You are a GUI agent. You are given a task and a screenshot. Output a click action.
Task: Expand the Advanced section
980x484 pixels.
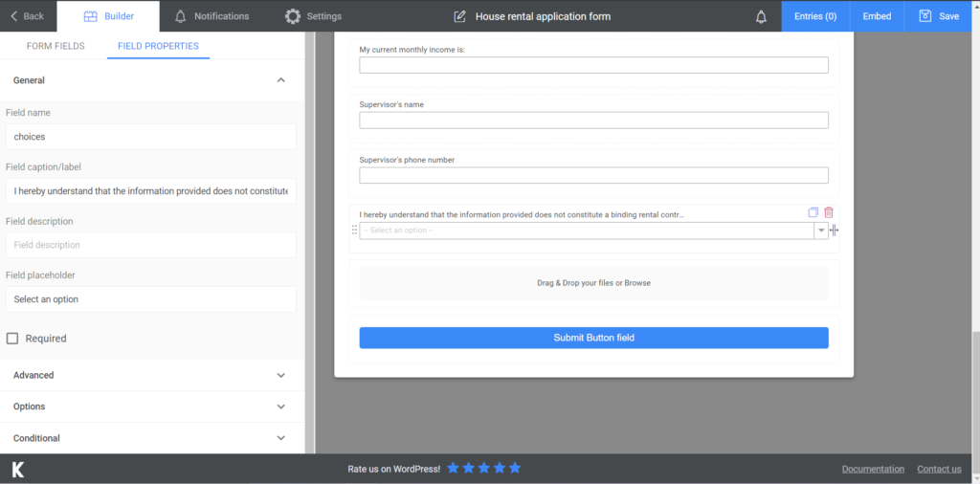click(152, 375)
